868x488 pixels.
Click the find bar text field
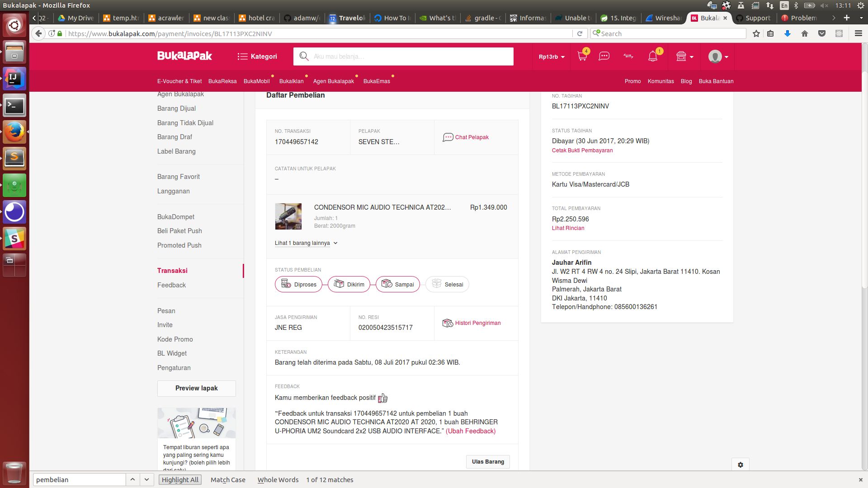(79, 480)
